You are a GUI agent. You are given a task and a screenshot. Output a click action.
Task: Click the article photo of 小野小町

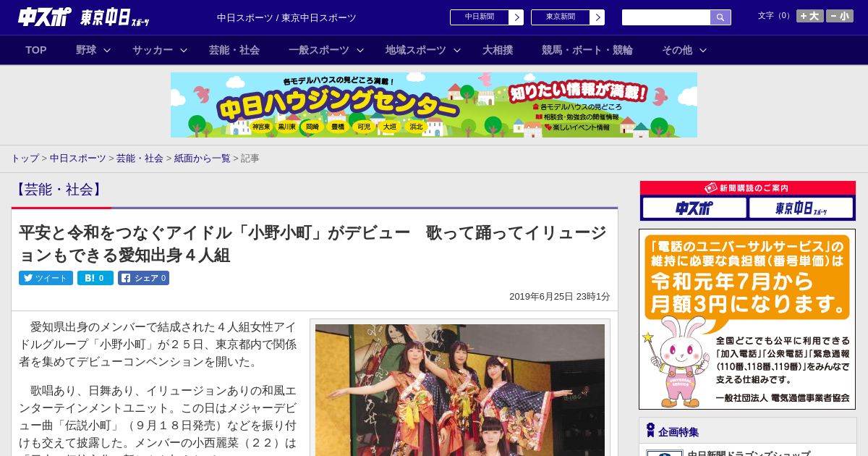click(x=460, y=389)
